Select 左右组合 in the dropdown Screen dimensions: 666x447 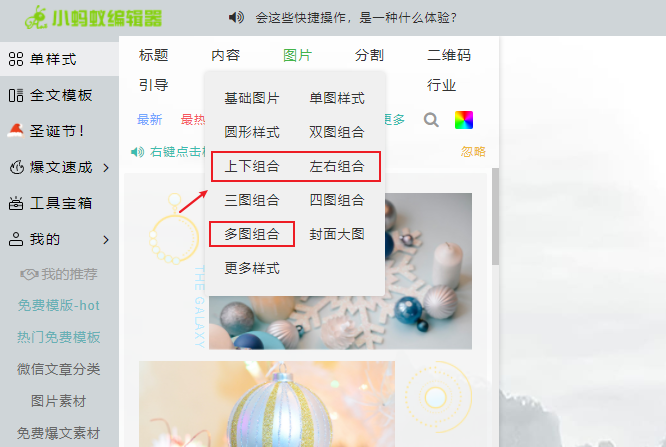click(337, 166)
